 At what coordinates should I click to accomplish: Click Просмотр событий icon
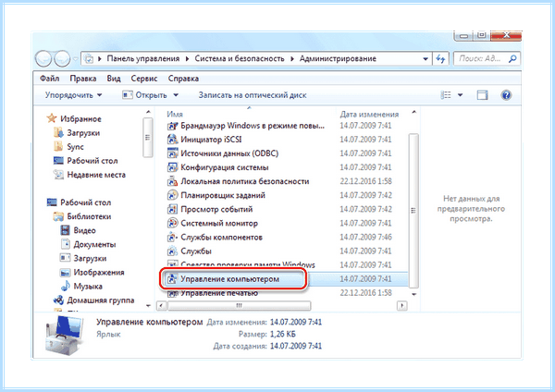[172, 209]
